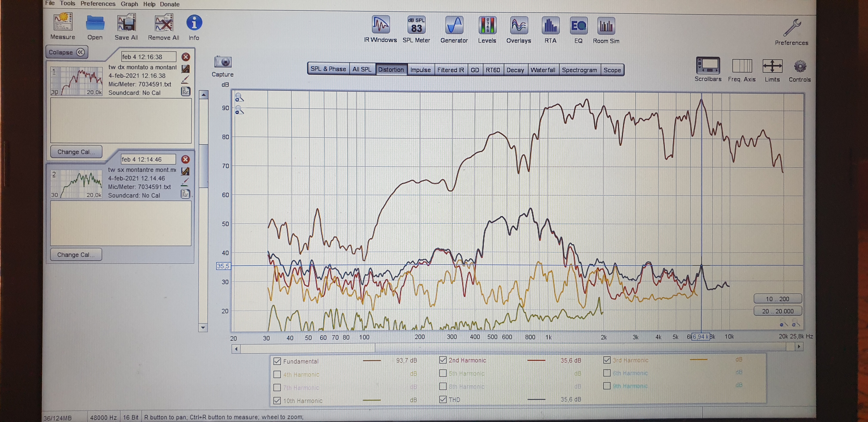Screen dimensions: 868x422
Task: Click Change Cal for measurement 2
Action: 76,254
